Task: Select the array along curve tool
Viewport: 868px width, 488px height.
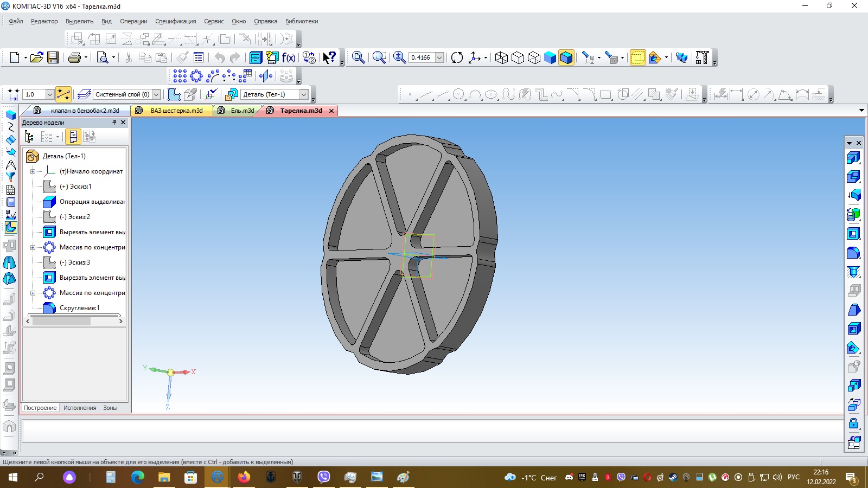Action: pos(213,76)
